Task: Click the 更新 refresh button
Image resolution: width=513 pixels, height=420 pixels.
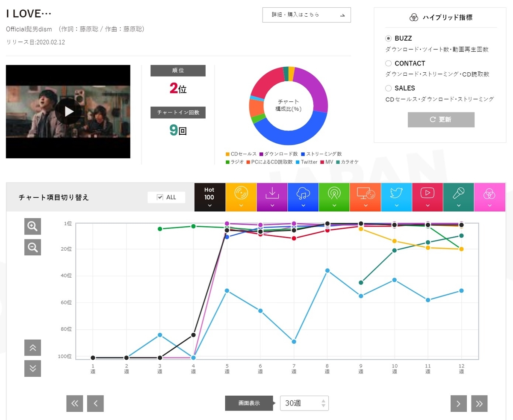Action: (441, 119)
